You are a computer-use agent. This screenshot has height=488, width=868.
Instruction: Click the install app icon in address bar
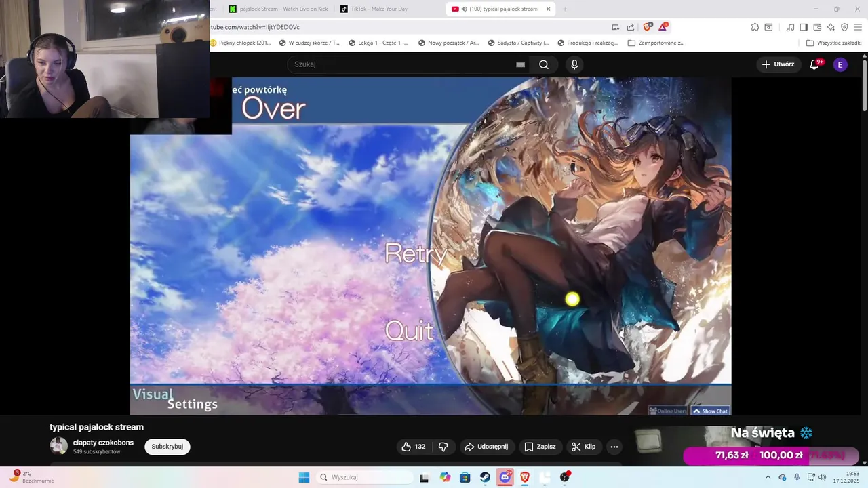point(615,27)
